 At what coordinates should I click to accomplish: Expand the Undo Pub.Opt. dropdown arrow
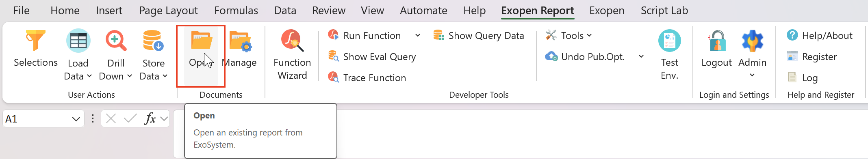tap(641, 56)
